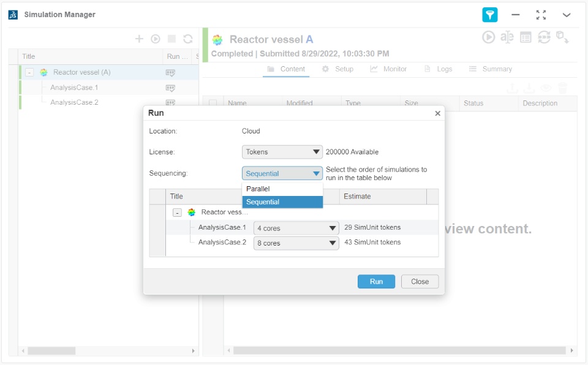The width and height of the screenshot is (588, 365).
Task: Click left panel scroll right arrow
Action: (x=193, y=351)
